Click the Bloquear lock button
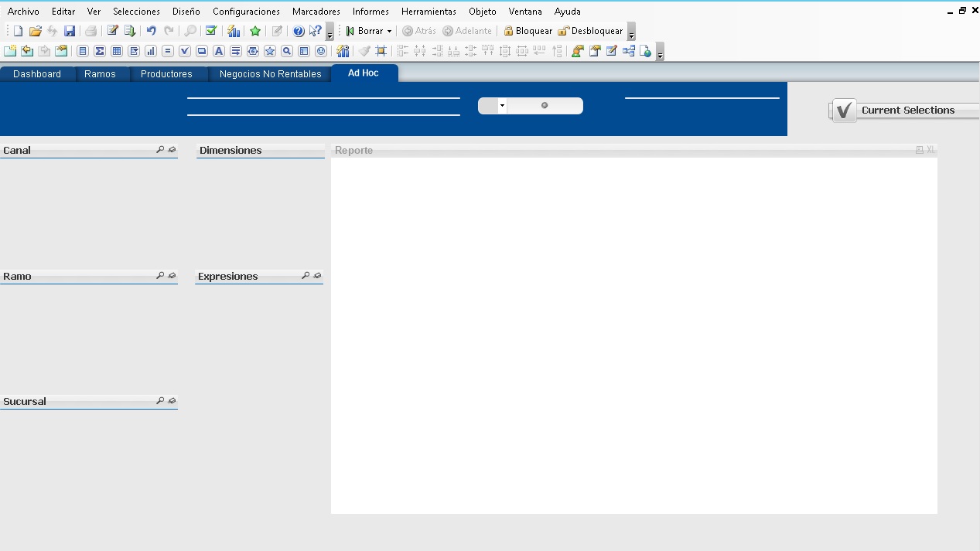 click(x=528, y=32)
